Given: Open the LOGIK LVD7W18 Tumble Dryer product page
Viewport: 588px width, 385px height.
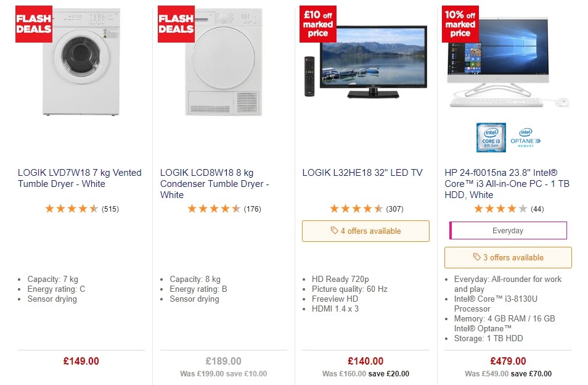Looking at the screenshot, I should [x=78, y=178].
